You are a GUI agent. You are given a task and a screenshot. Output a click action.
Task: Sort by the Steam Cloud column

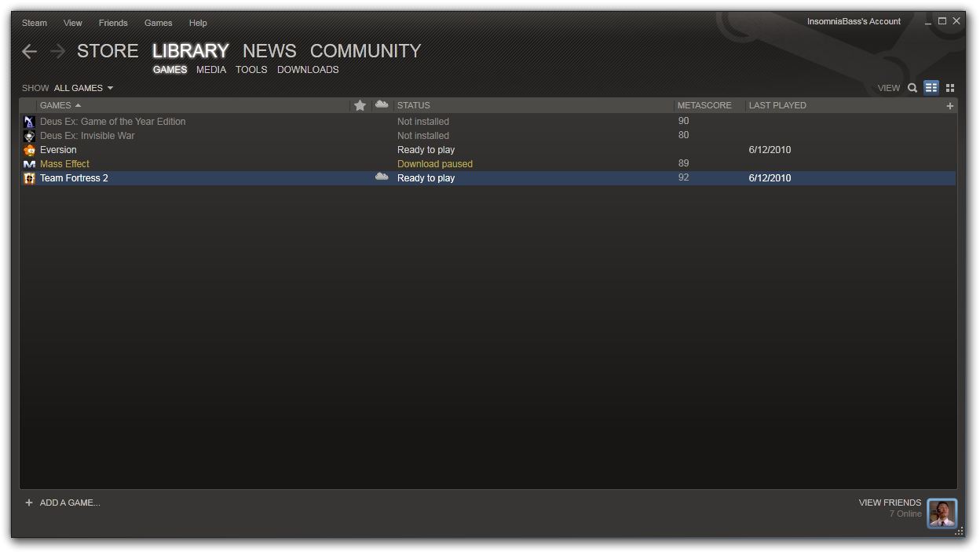pyautogui.click(x=382, y=104)
